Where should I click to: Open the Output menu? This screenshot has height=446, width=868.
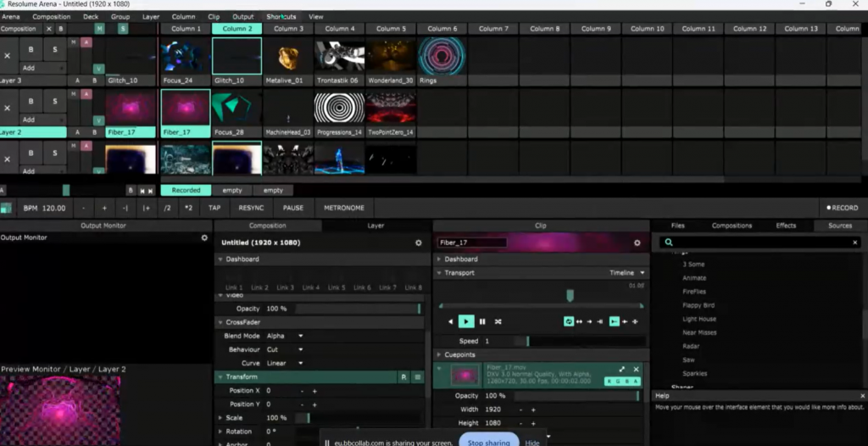243,17
